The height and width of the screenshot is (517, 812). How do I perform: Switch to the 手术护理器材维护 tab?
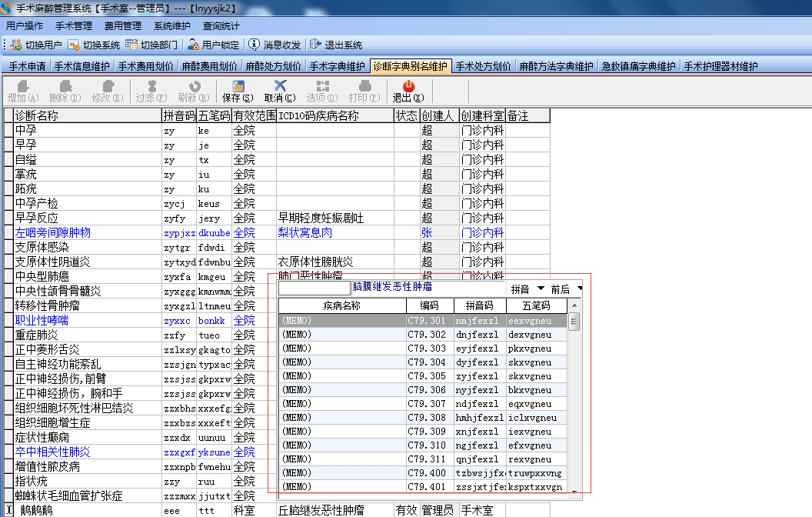click(720, 66)
